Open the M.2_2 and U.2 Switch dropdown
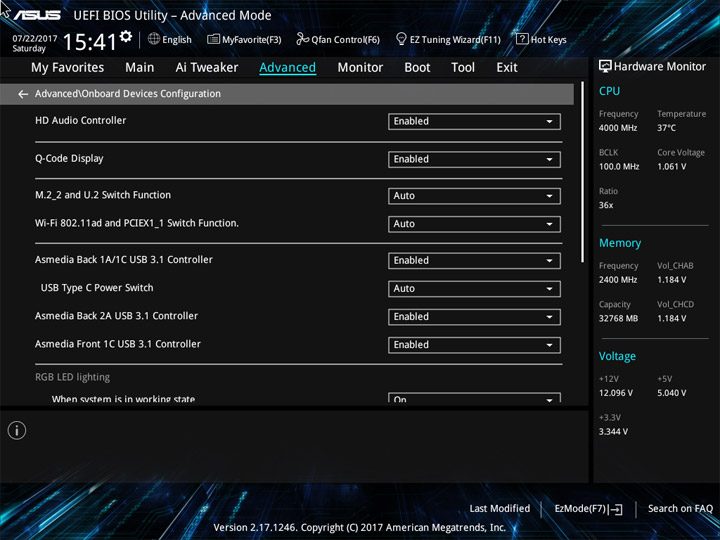The image size is (720, 540). point(474,196)
